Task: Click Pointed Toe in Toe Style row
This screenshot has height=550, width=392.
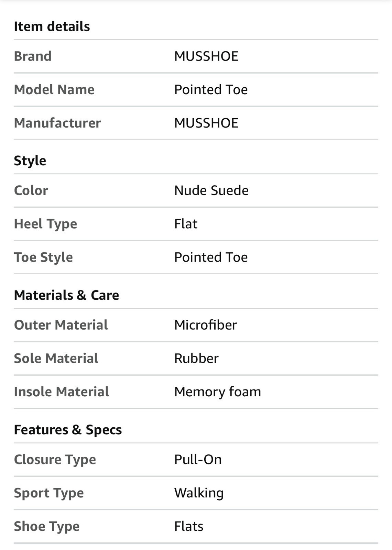Action: coord(211,257)
